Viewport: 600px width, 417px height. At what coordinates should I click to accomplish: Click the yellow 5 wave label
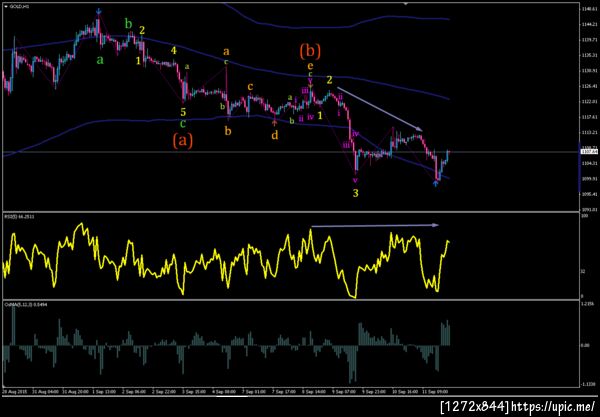coord(183,112)
